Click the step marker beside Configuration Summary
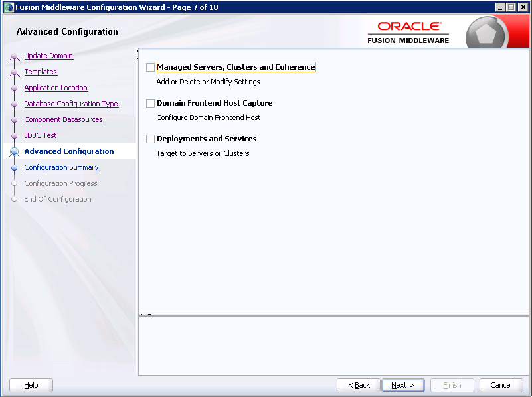The width and height of the screenshot is (532, 397). pyautogui.click(x=14, y=168)
